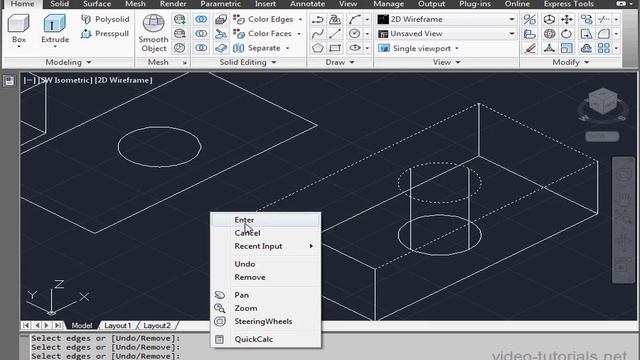Choose Undo in the context menu
Viewport: 640px width, 360px height.
tap(266, 264)
